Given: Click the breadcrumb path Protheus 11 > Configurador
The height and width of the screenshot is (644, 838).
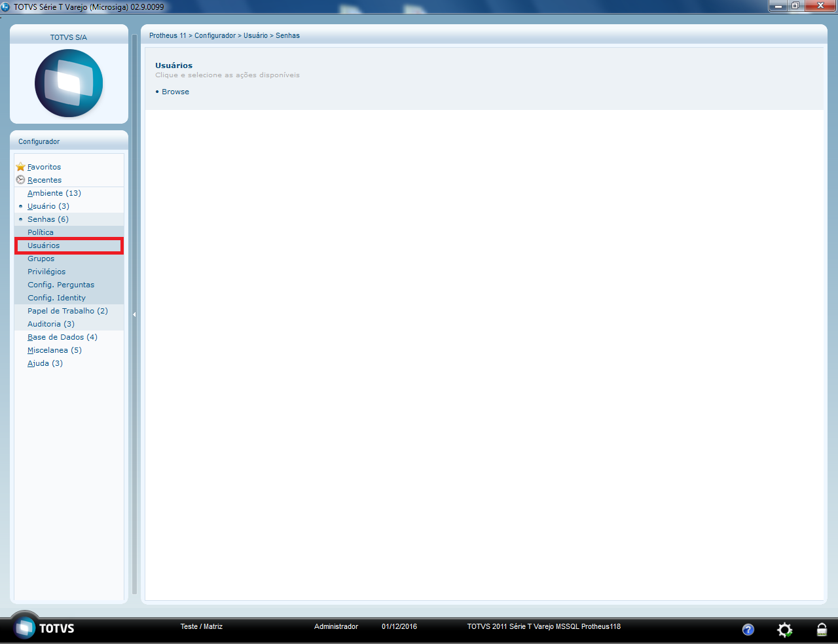Looking at the screenshot, I should click(192, 35).
